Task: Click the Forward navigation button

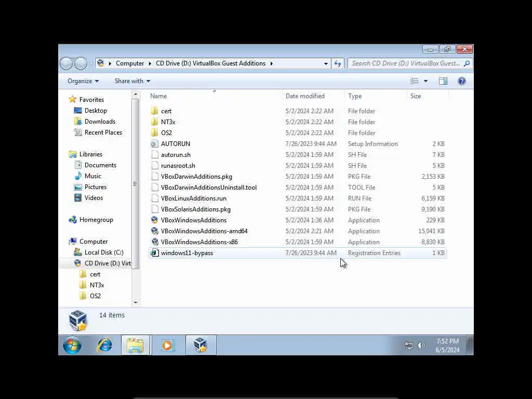Action: pyautogui.click(x=81, y=63)
